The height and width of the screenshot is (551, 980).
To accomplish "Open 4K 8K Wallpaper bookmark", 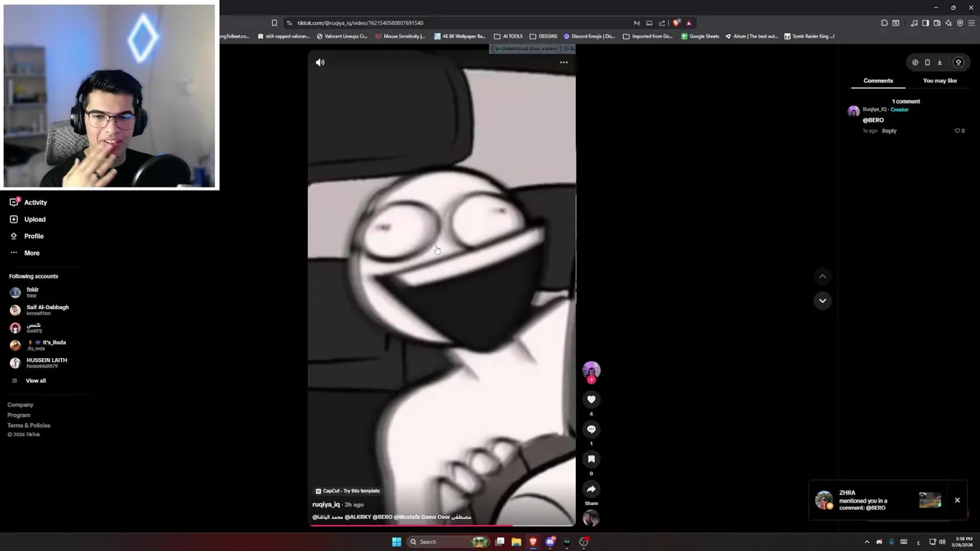I will [x=459, y=36].
